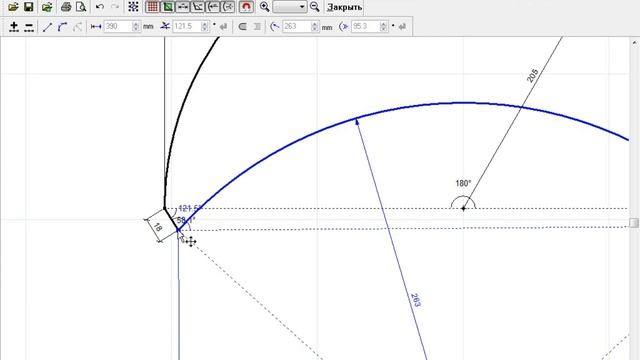Click the 180° angle label
Screen dimensions: 640x360
pos(463,184)
